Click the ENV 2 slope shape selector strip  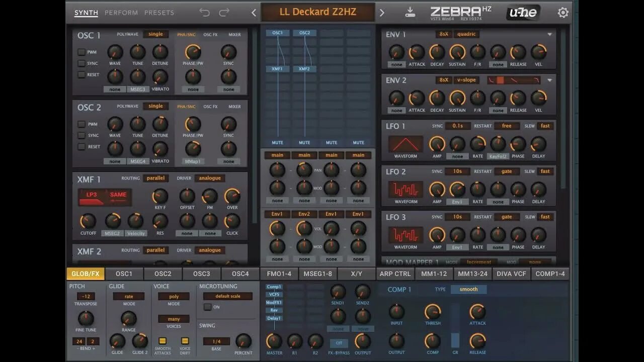pyautogui.click(x=514, y=80)
